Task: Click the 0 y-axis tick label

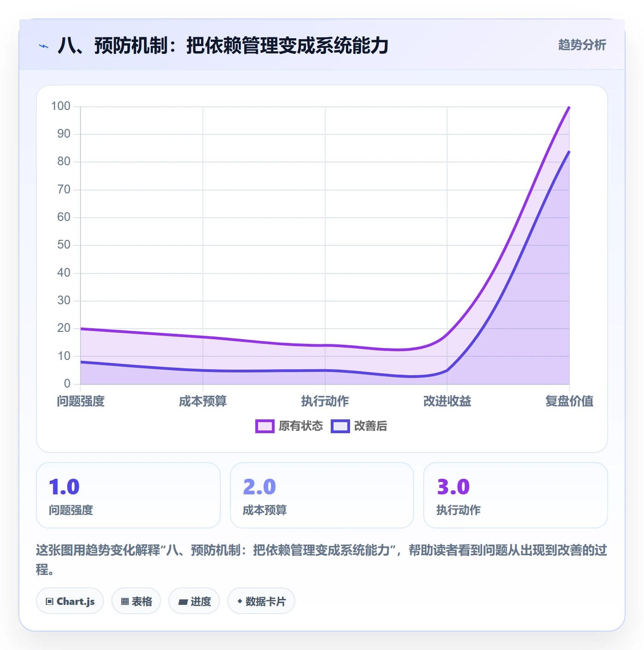Action: [67, 384]
